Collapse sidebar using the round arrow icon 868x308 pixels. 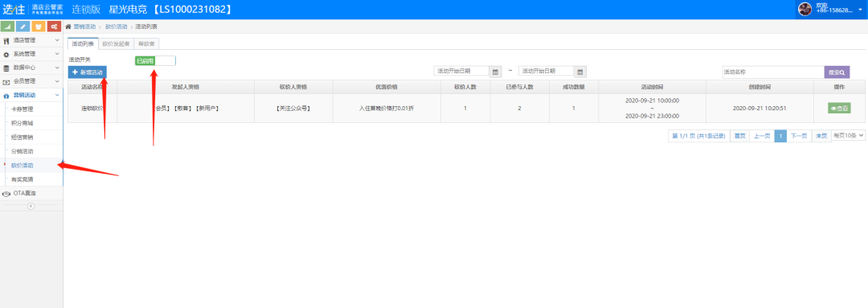(x=31, y=206)
